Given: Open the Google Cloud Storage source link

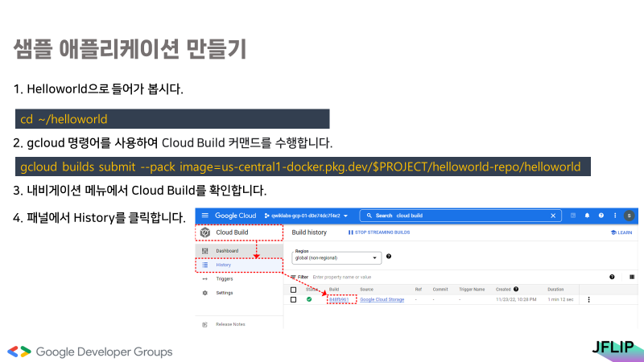Looking at the screenshot, I should click(382, 299).
